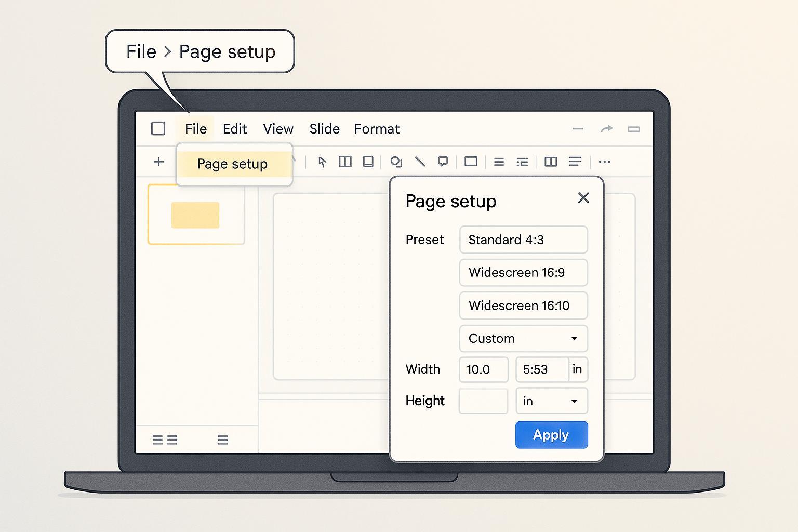Select Widescreen 16:9 preset
Screen dimensions: 798x532
point(523,273)
